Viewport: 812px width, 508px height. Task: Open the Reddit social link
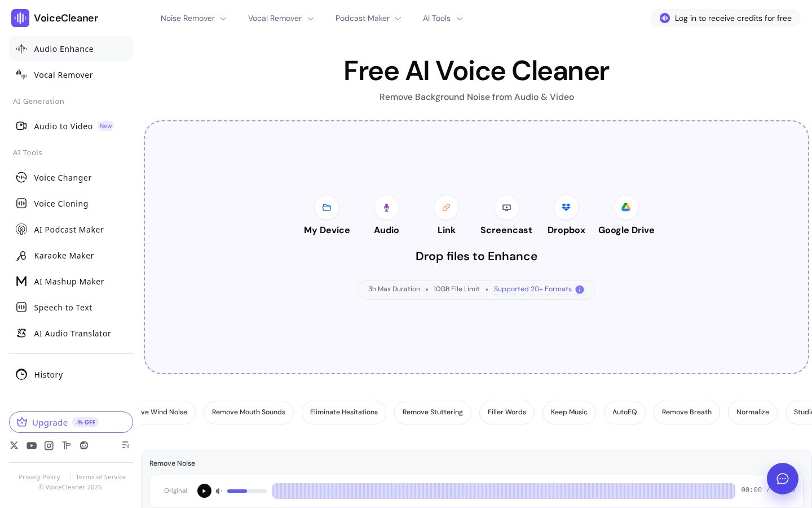tap(84, 445)
